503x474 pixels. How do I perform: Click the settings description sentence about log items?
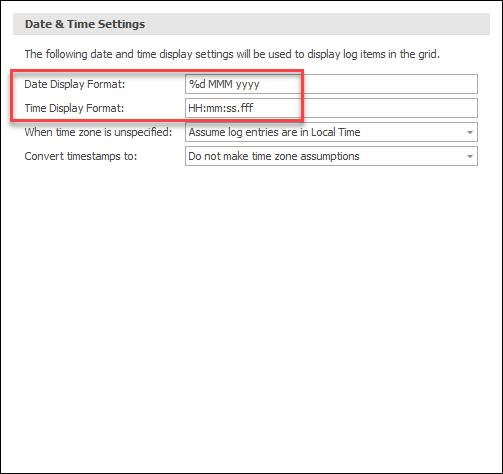pos(232,54)
